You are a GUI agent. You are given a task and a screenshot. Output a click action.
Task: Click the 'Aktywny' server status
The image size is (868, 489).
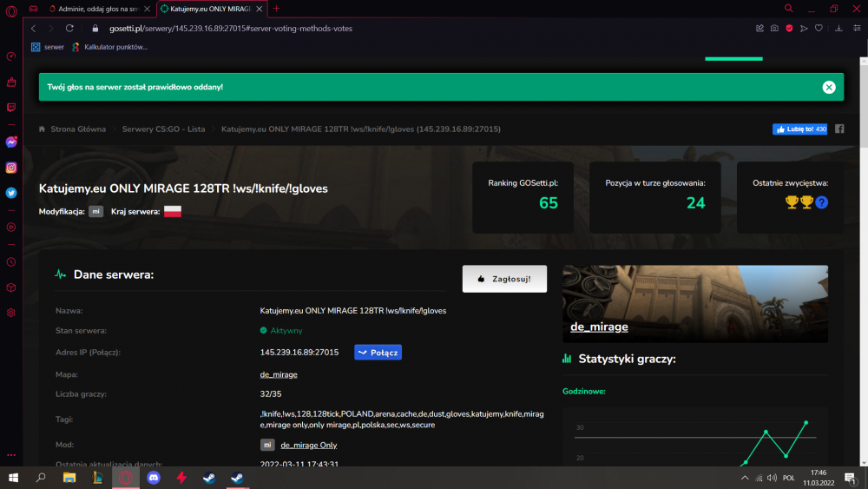click(281, 331)
